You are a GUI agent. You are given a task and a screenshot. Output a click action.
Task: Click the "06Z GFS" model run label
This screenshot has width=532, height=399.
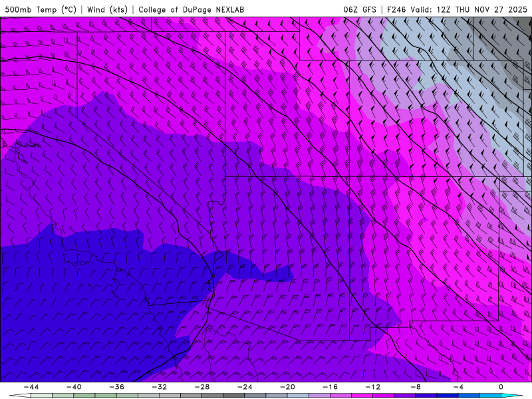[360, 10]
